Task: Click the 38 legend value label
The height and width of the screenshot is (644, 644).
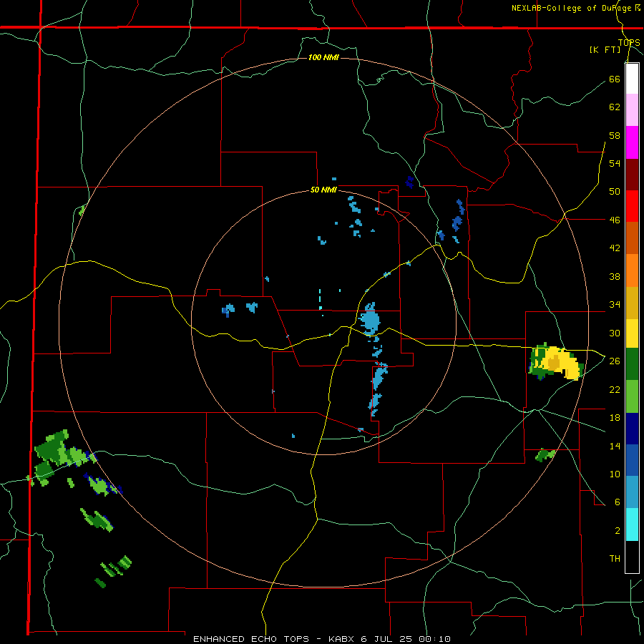Action: [615, 276]
